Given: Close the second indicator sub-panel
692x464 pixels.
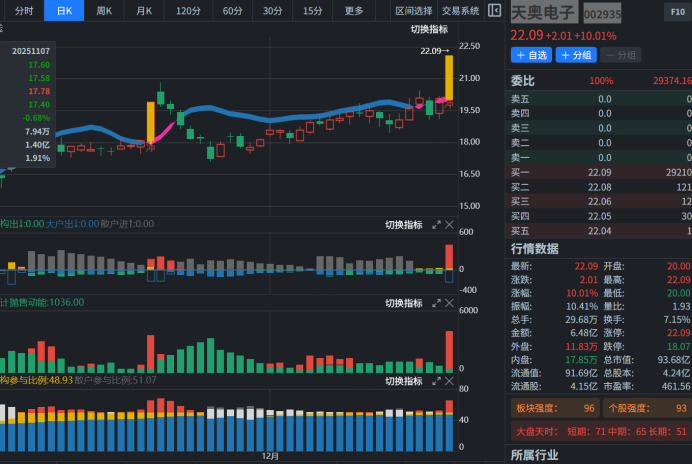Looking at the screenshot, I should pos(449,303).
